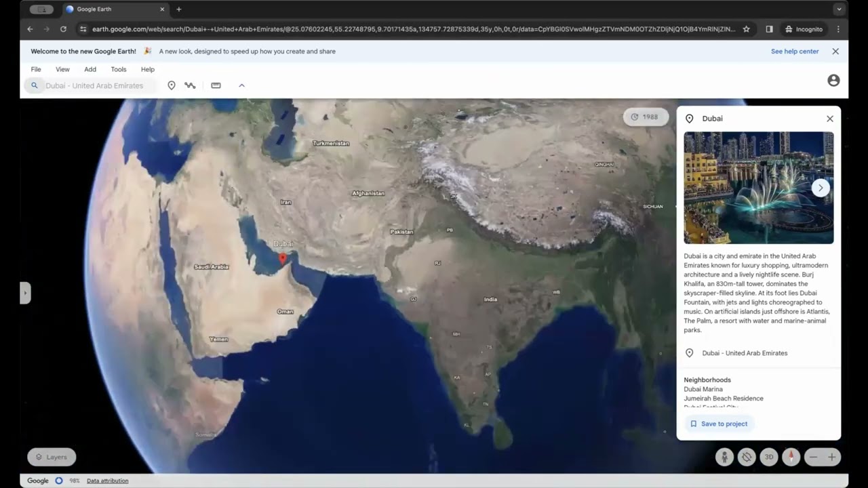Zoom in with the plus button
This screenshot has height=488, width=868.
coord(832,457)
